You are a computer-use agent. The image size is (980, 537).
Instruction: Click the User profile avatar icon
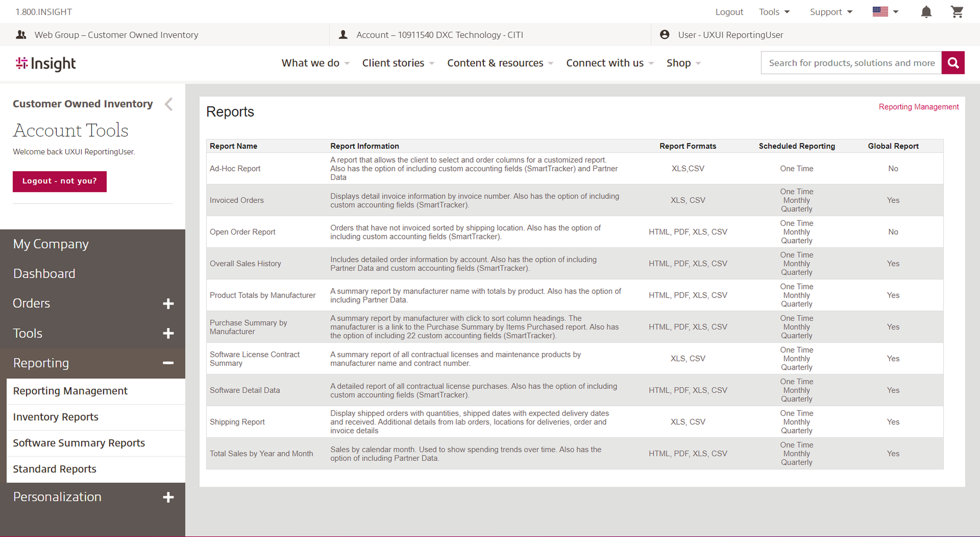664,34
